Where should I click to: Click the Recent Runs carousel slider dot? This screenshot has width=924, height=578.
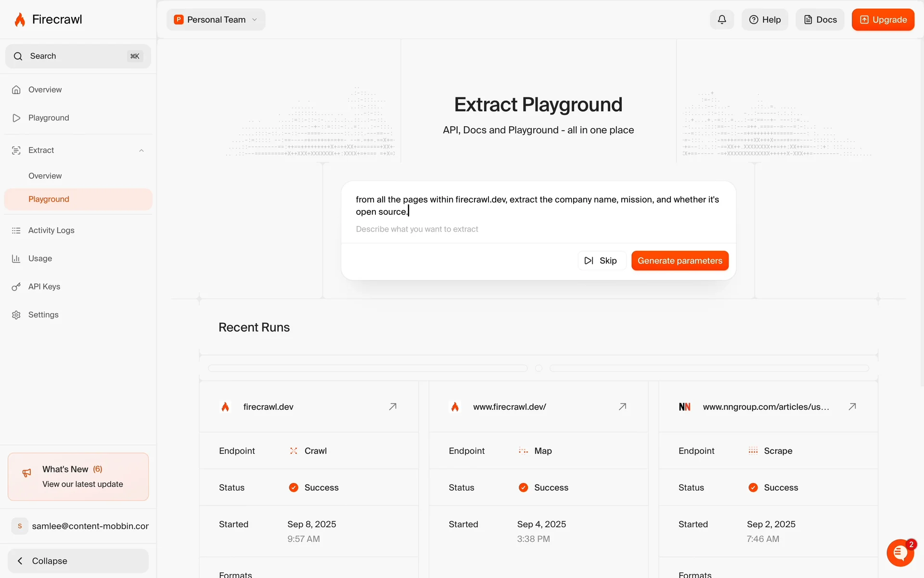[x=539, y=368]
